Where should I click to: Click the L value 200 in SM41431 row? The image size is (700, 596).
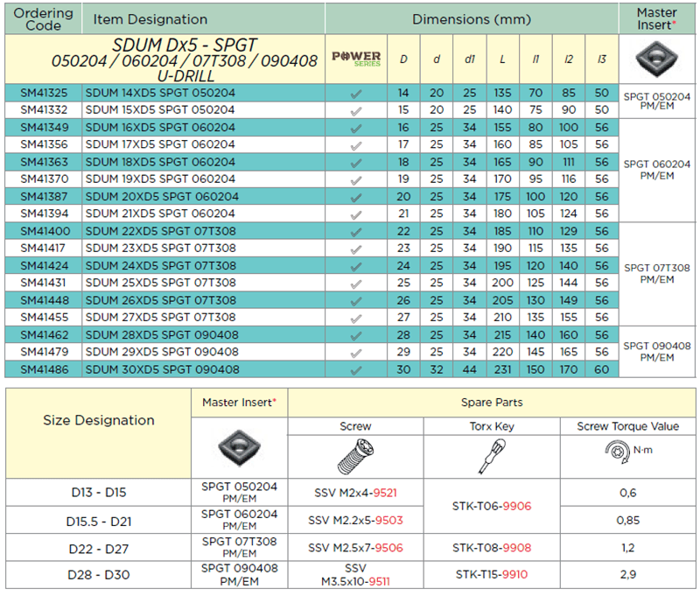pyautogui.click(x=502, y=283)
